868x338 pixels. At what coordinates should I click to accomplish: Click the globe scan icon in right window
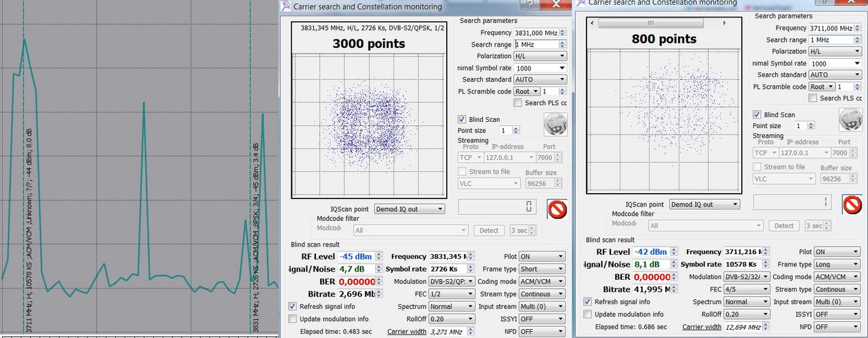[850, 119]
